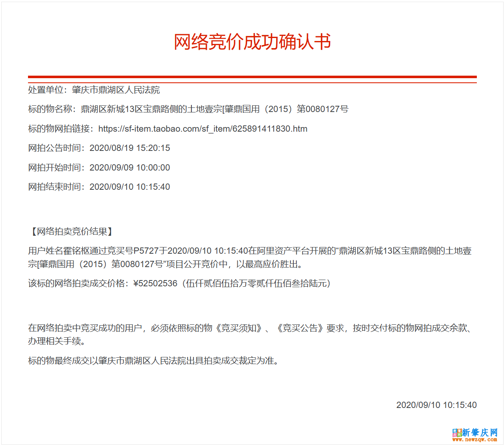
Task: Click the 《竞买公告》 reference
Action: coord(300,328)
